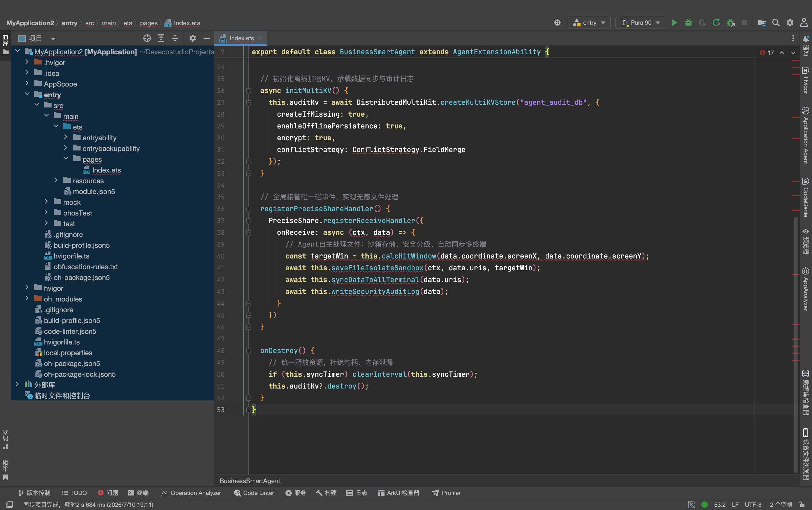Open the Pura 90 device selector
The height and width of the screenshot is (510, 812).
point(640,23)
